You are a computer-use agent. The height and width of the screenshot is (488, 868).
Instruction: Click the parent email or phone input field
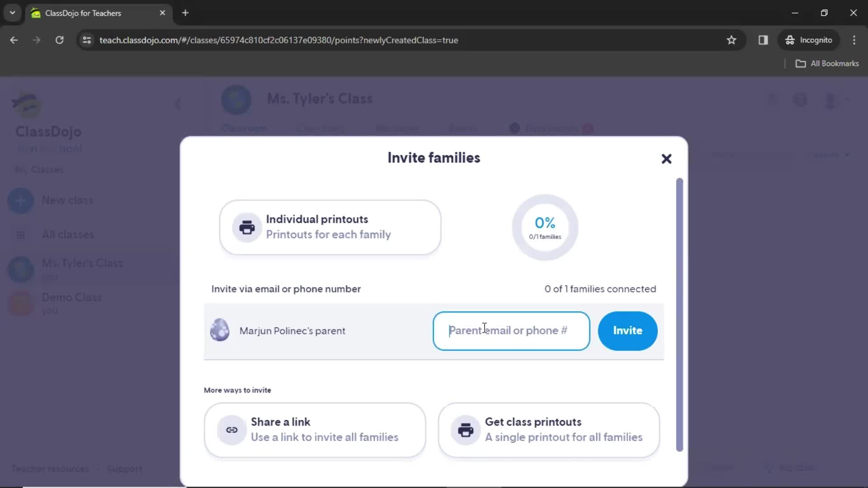(511, 330)
